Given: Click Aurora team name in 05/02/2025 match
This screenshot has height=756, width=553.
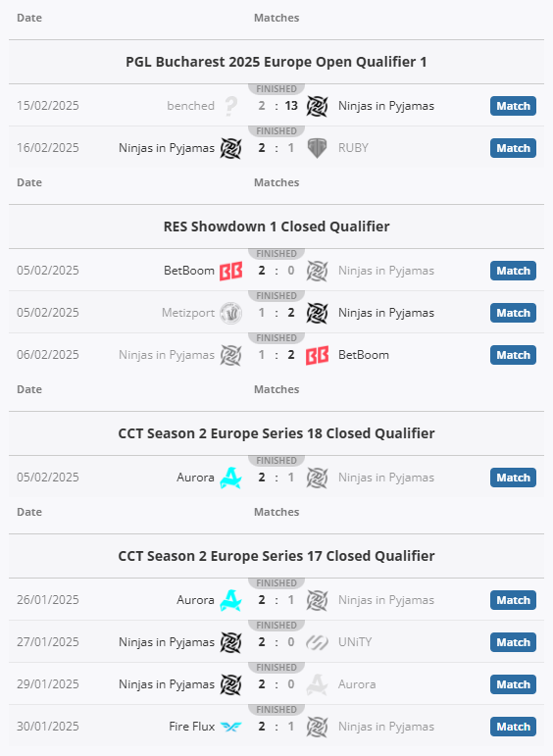Looking at the screenshot, I should pos(195,478).
